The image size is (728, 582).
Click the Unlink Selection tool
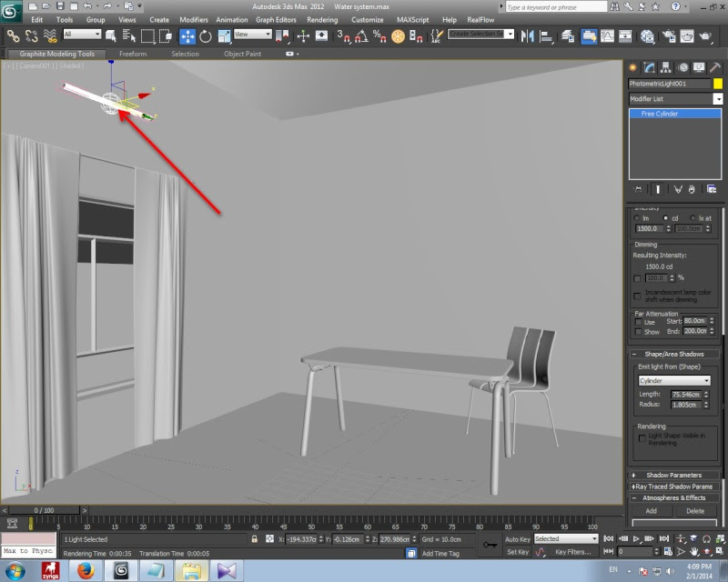pyautogui.click(x=32, y=35)
